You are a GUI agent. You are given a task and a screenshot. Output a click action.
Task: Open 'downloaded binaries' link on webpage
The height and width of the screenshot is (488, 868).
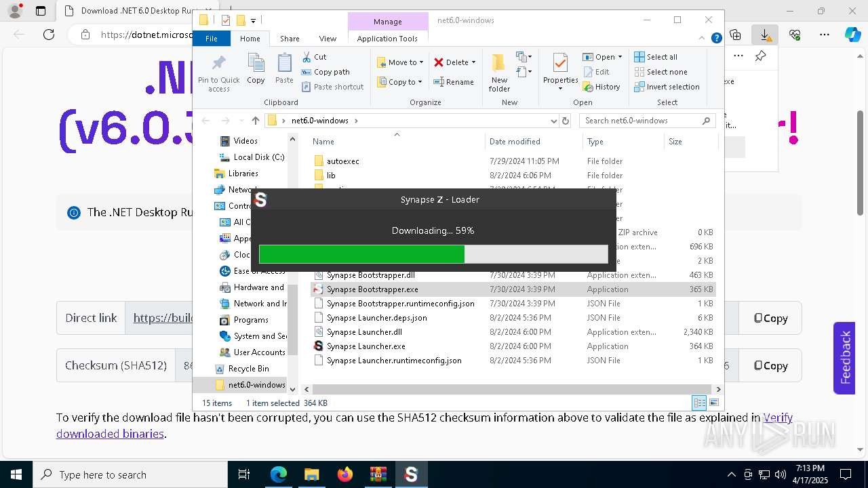pos(110,434)
